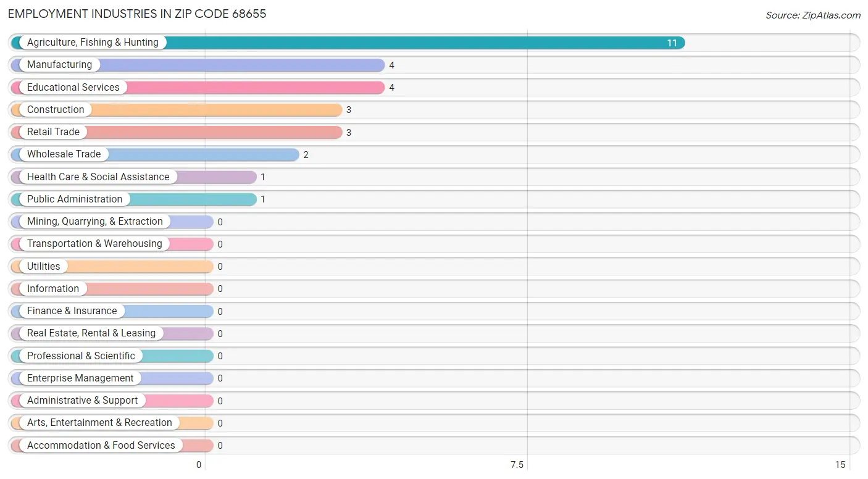Click the 7.5 axis tick label
Viewport: 868px width, 479px height.
tap(517, 465)
